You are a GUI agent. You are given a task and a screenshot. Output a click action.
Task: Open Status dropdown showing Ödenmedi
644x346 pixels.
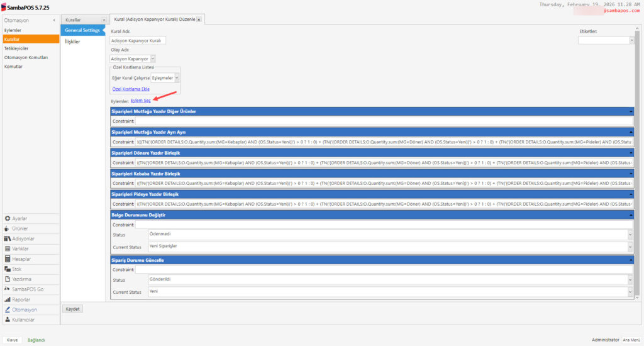pos(630,235)
